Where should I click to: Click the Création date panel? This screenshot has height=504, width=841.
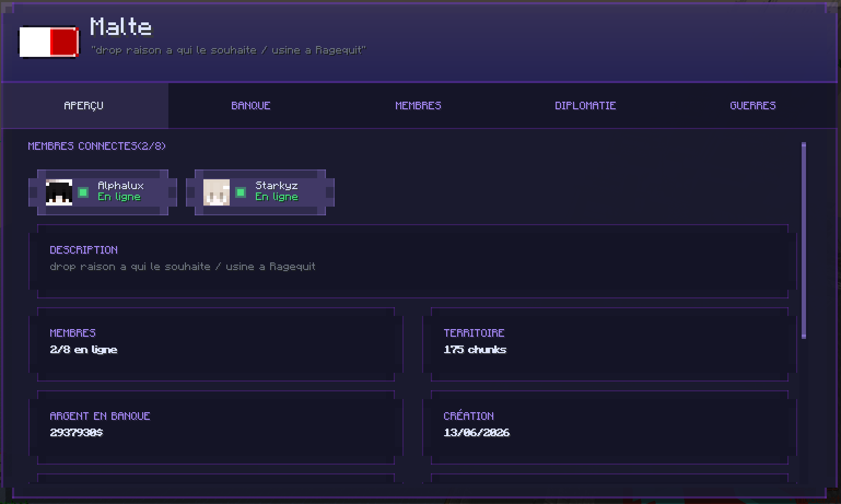click(610, 427)
